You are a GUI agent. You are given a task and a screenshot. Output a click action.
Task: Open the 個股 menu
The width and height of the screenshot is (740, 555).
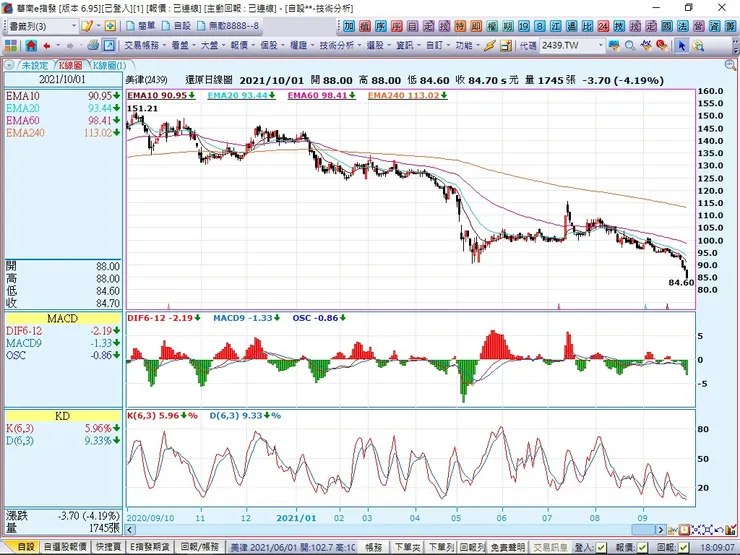pos(272,46)
